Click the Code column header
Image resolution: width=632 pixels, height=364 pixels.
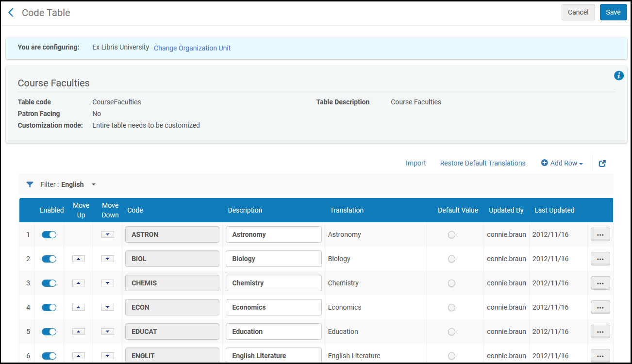(135, 210)
